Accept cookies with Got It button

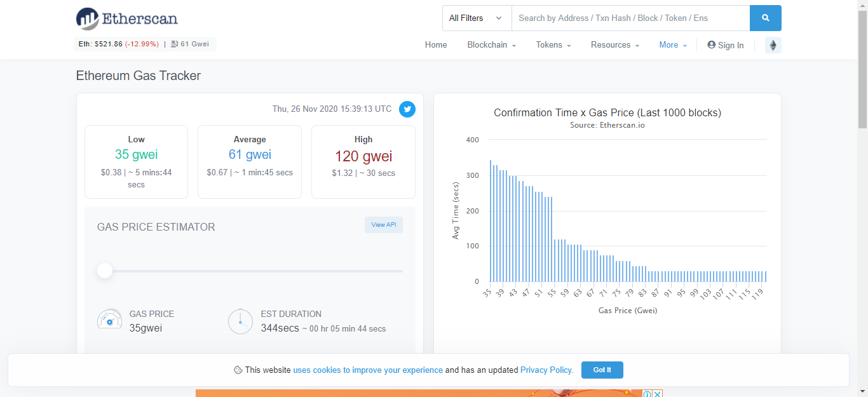[x=602, y=370]
